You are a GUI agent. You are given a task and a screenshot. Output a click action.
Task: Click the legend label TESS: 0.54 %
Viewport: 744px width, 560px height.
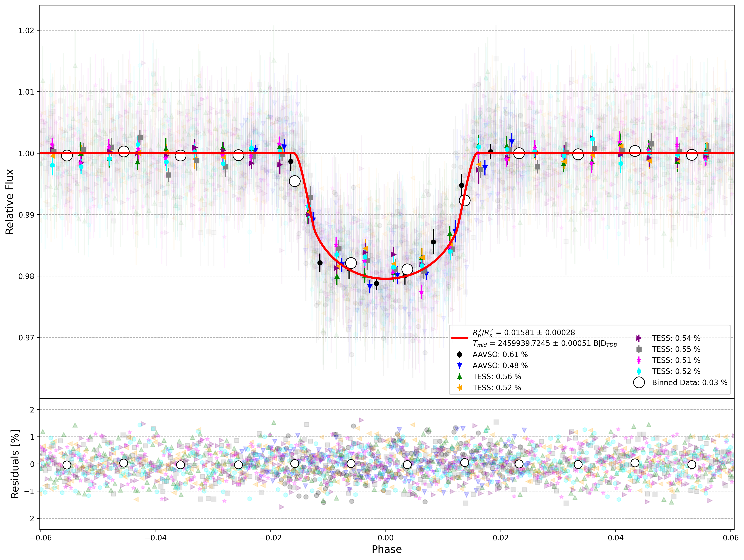676,338
